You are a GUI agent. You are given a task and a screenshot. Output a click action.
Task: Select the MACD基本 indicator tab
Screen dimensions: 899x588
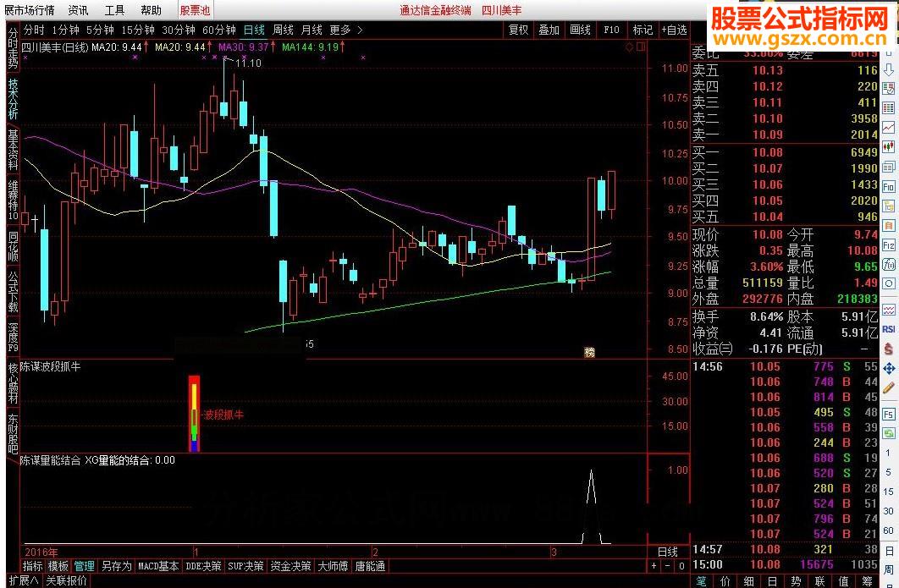pyautogui.click(x=158, y=566)
